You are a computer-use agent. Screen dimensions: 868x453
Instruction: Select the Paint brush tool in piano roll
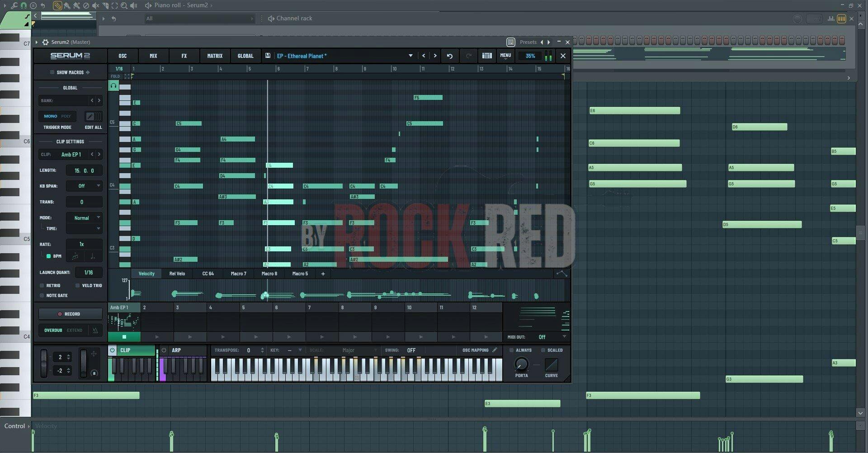pyautogui.click(x=67, y=5)
